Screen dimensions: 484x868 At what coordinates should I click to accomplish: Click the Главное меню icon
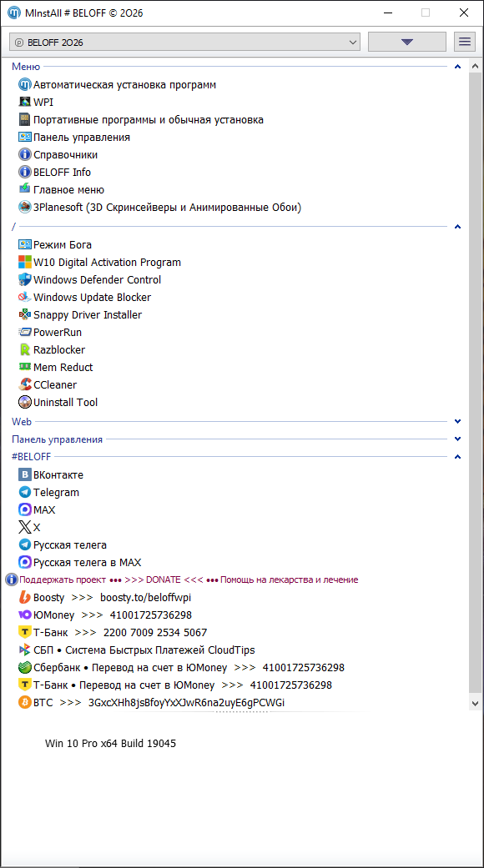[x=25, y=189]
